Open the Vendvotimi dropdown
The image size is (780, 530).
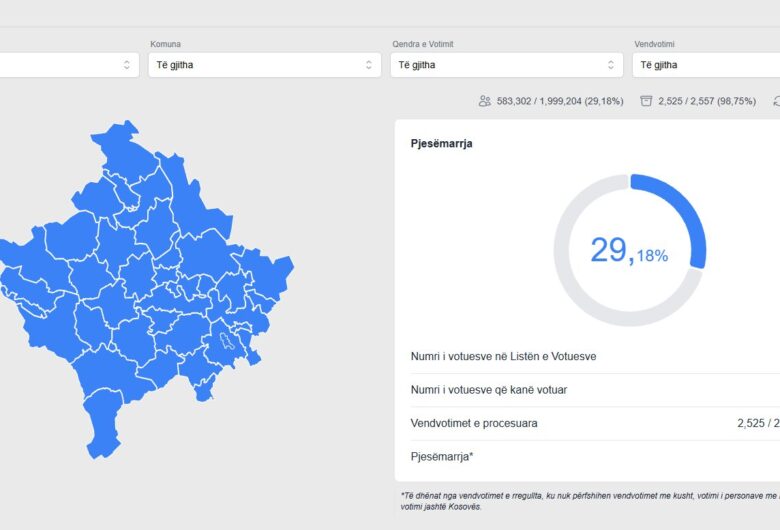coord(705,65)
